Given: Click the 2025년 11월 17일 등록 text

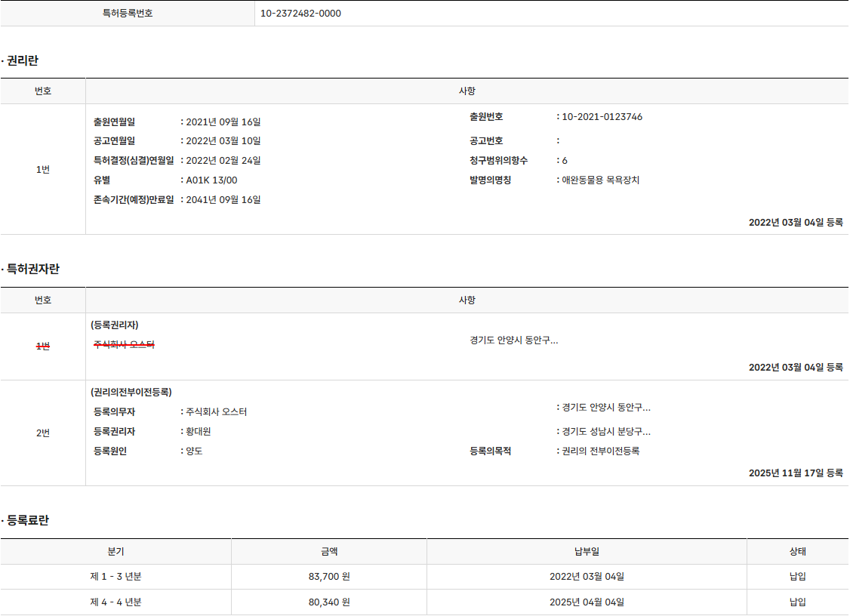Looking at the screenshot, I should pos(796,473).
